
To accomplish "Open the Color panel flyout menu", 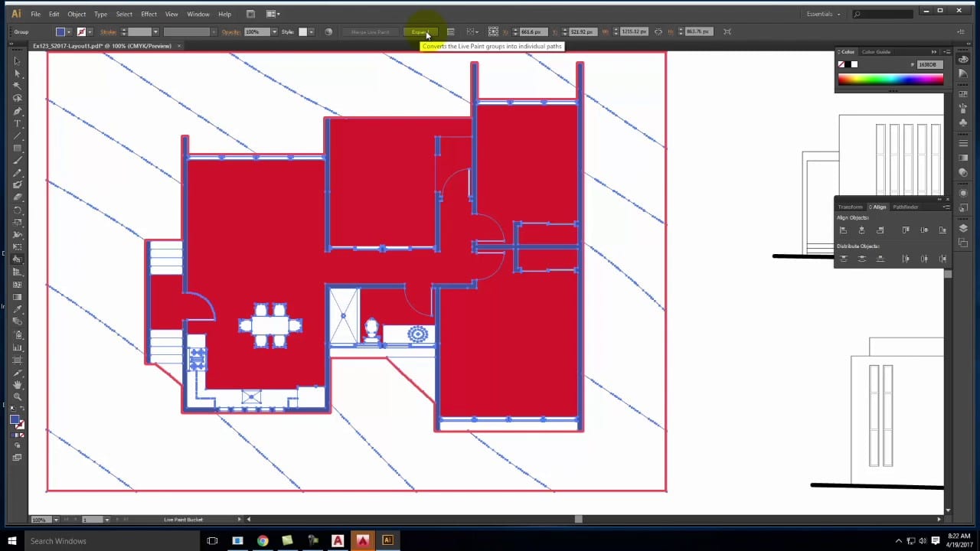I will tap(947, 52).
